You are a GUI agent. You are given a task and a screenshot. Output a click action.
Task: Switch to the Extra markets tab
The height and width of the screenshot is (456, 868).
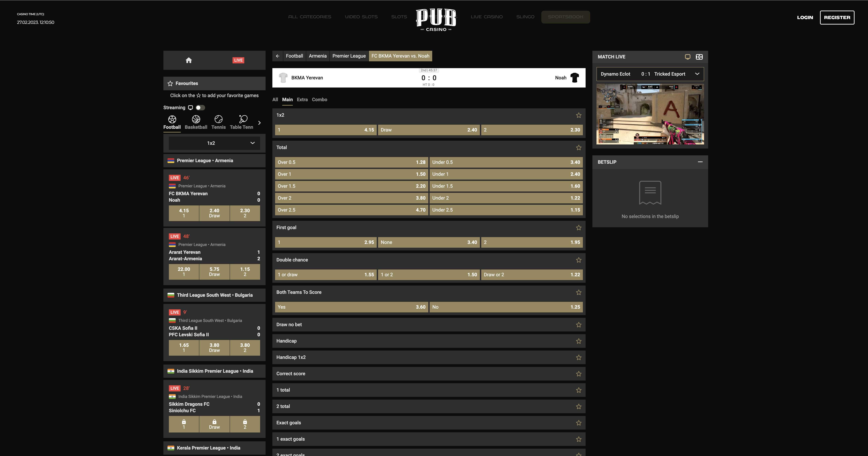coord(302,99)
